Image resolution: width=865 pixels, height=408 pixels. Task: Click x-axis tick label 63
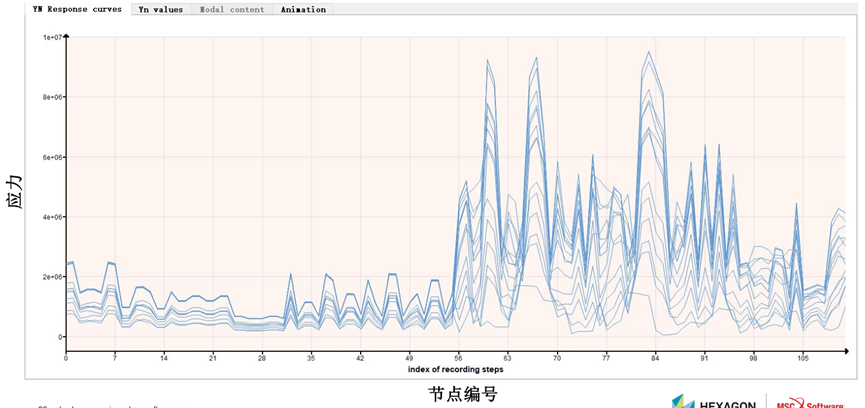(508, 357)
